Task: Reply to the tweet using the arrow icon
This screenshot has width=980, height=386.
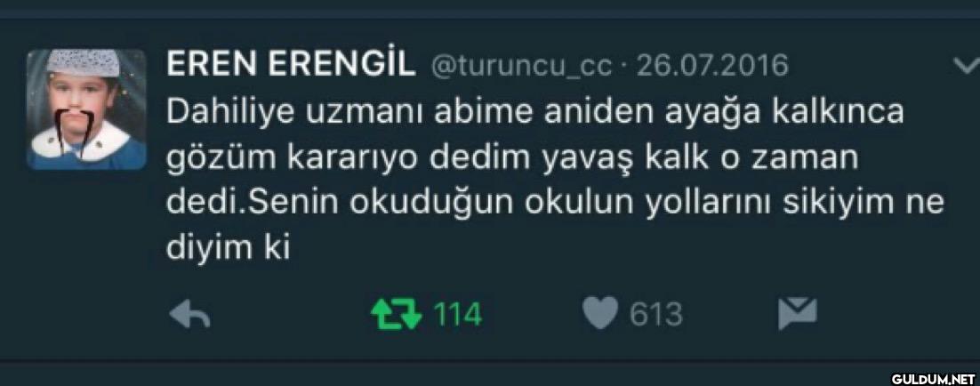Action: pos(189,316)
